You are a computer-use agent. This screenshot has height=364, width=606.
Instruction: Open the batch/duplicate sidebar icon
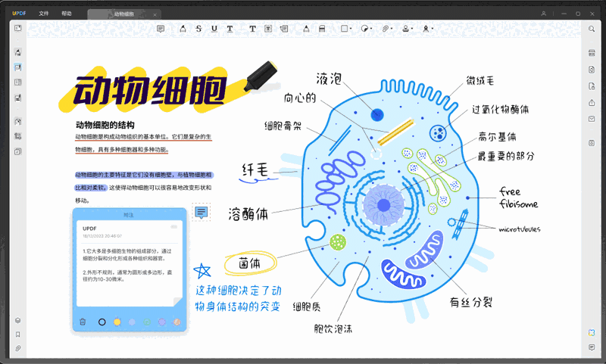pos(17,151)
